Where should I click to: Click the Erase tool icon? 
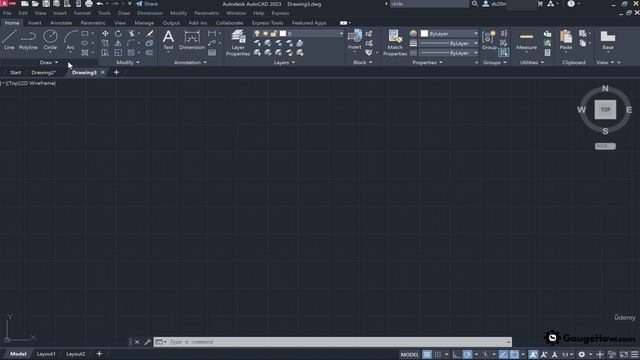click(150, 33)
